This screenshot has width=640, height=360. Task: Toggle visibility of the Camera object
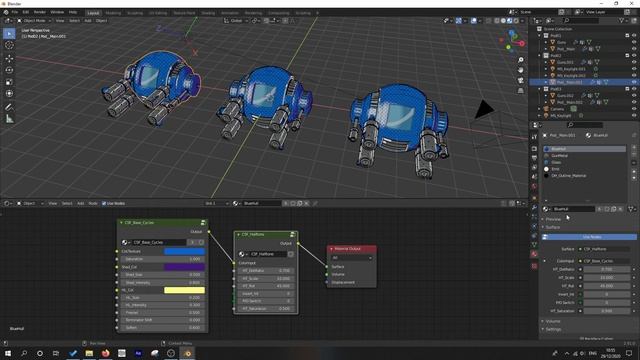634,109
